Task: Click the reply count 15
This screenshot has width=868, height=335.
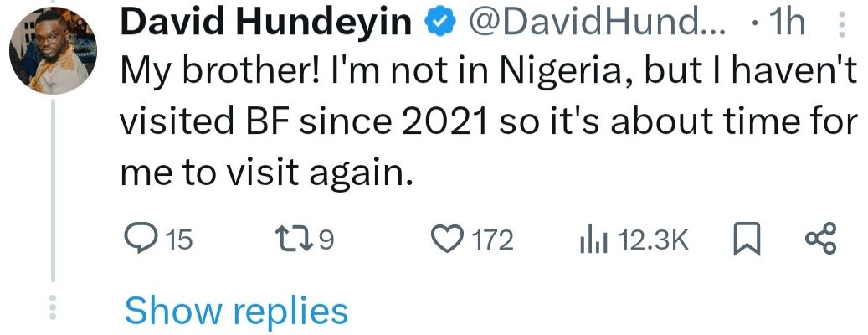Action: point(177,241)
